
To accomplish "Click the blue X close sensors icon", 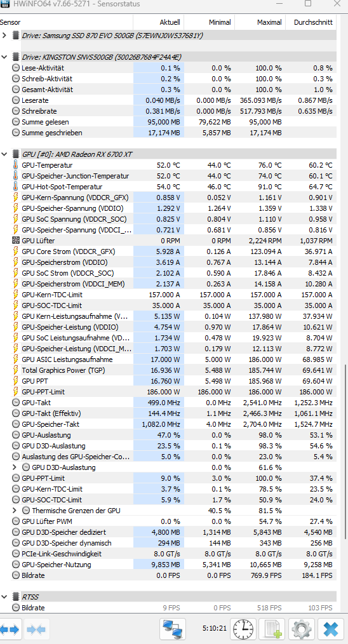I will pyautogui.click(x=331, y=629).
